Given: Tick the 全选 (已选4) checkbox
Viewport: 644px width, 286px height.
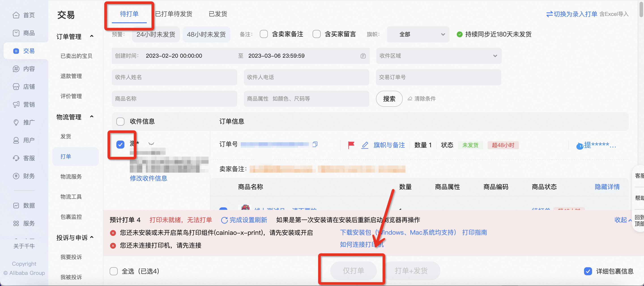Looking at the screenshot, I should coord(114,271).
